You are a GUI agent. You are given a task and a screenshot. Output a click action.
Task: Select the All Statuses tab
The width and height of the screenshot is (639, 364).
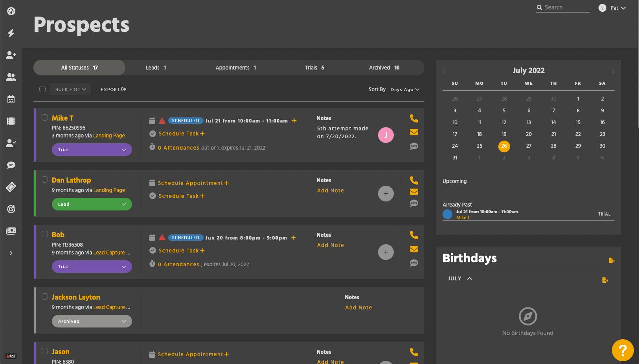[79, 68]
